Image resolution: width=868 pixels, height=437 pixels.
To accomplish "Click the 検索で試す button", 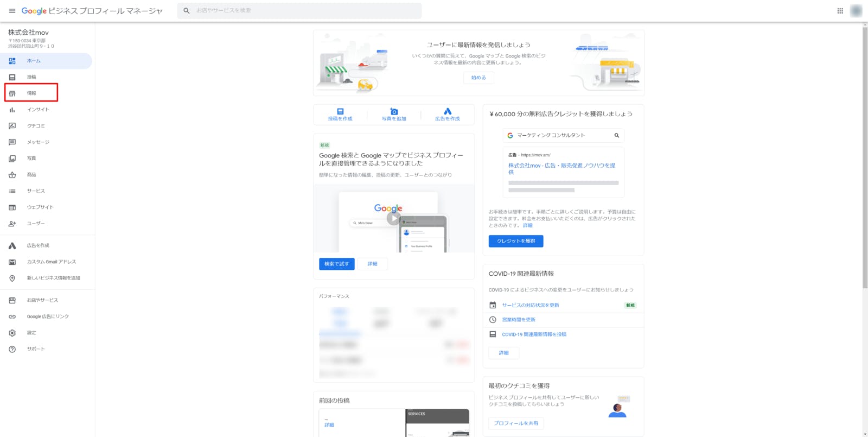I will (337, 264).
